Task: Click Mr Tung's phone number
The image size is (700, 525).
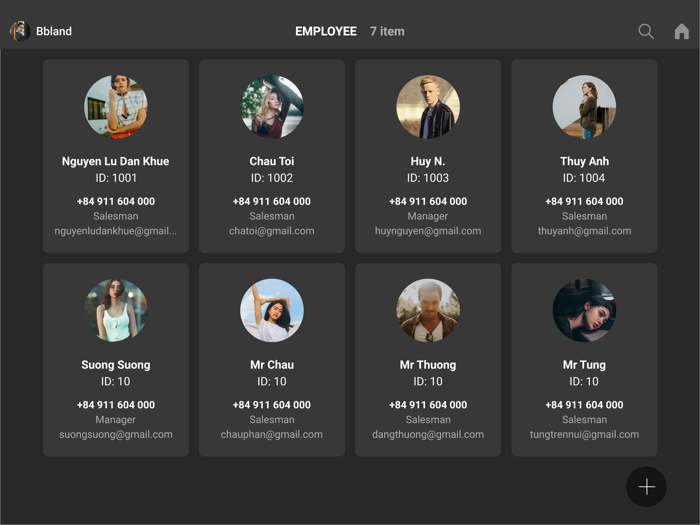Action: click(584, 405)
